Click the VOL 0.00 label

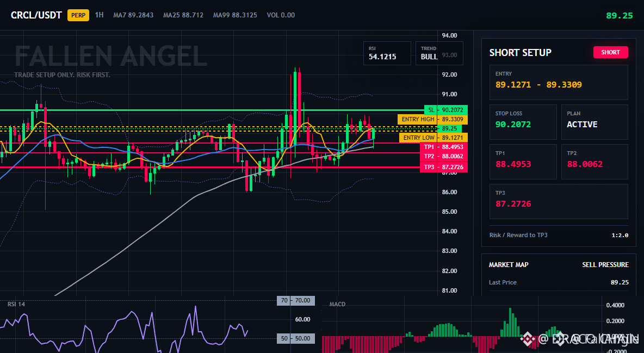coord(281,15)
